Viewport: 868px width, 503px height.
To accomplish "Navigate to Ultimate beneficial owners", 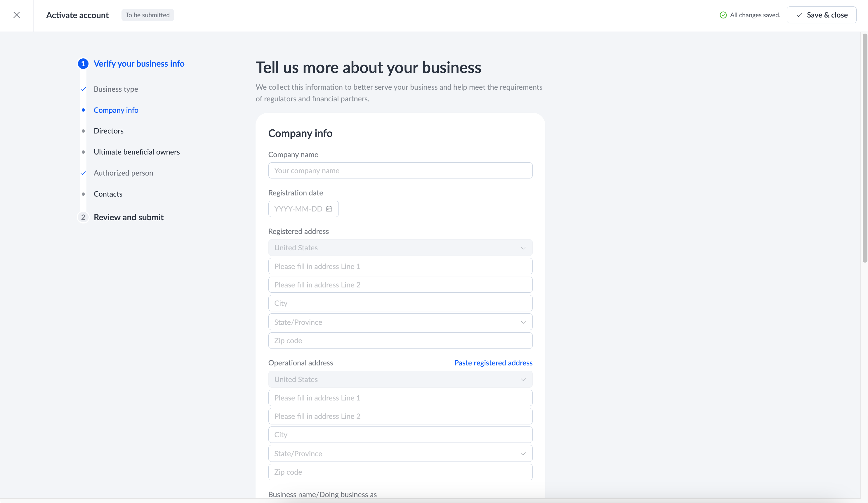I will click(x=136, y=152).
